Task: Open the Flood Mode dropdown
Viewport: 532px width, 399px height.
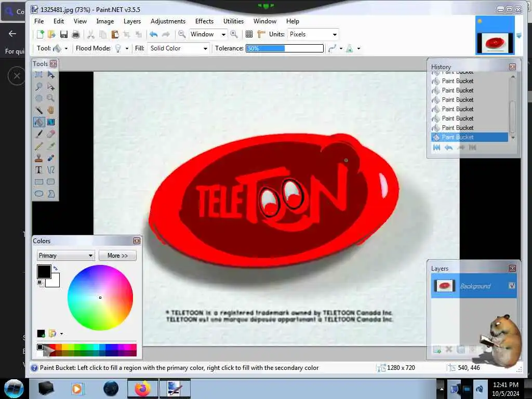Action: click(x=127, y=48)
